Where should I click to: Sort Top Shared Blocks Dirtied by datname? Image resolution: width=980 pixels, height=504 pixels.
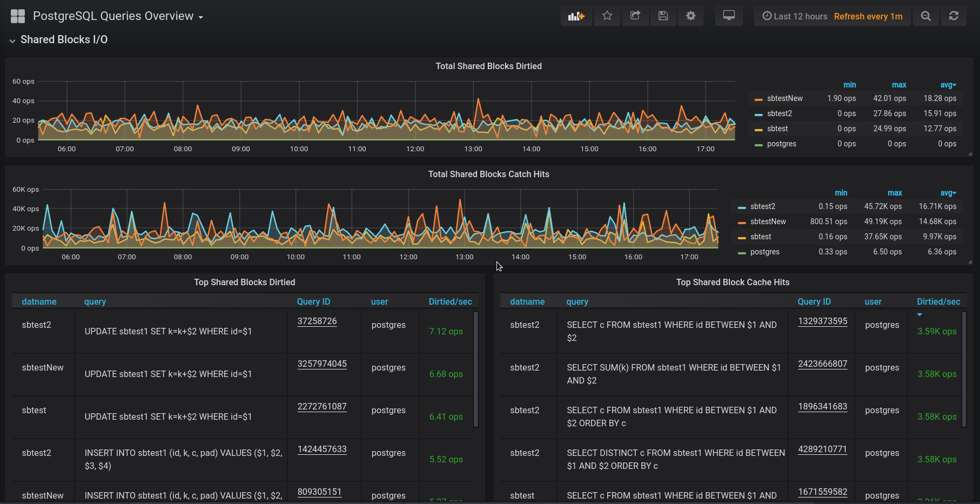[x=39, y=301]
